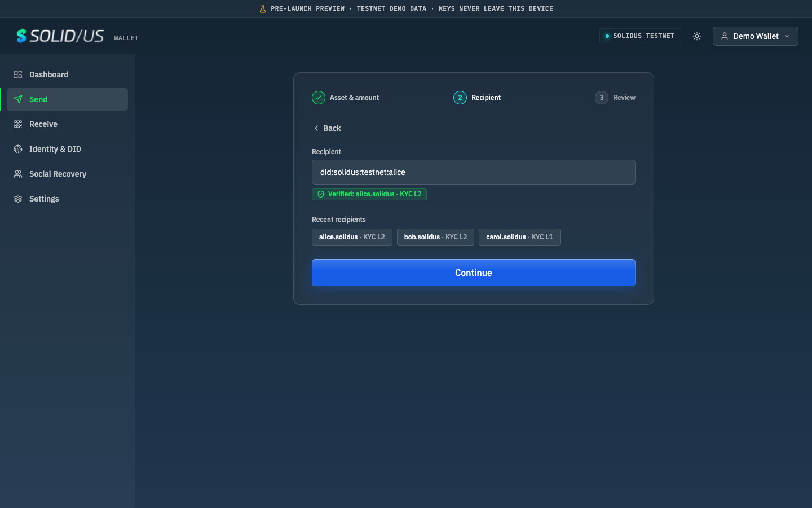Click the WALLET label beside logo
Viewport: 812px width, 508px height.
[x=126, y=38]
